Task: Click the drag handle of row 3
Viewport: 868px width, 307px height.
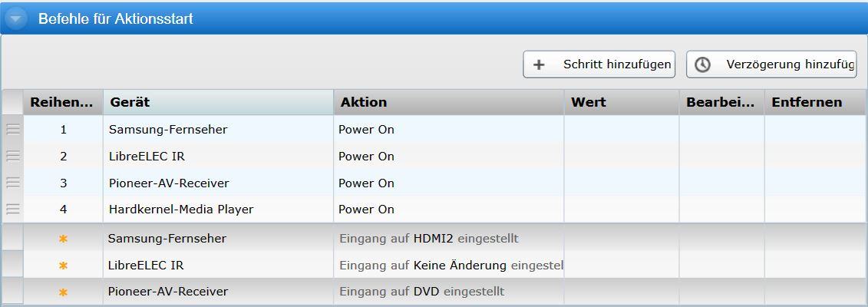Action: click(x=13, y=183)
